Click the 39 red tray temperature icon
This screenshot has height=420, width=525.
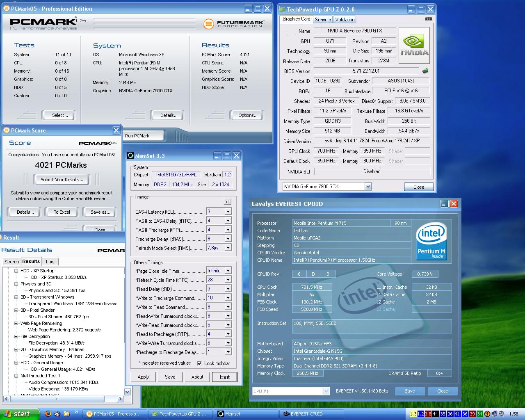coord(472,414)
